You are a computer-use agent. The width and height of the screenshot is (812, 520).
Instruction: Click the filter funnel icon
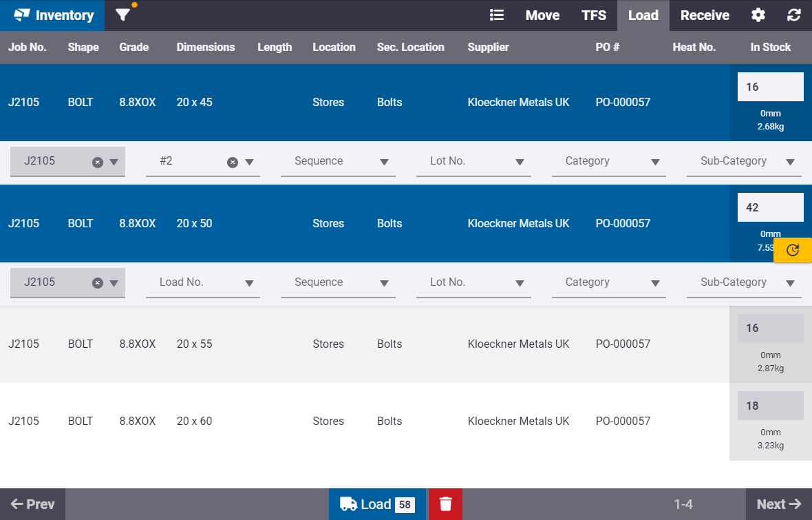pos(122,15)
